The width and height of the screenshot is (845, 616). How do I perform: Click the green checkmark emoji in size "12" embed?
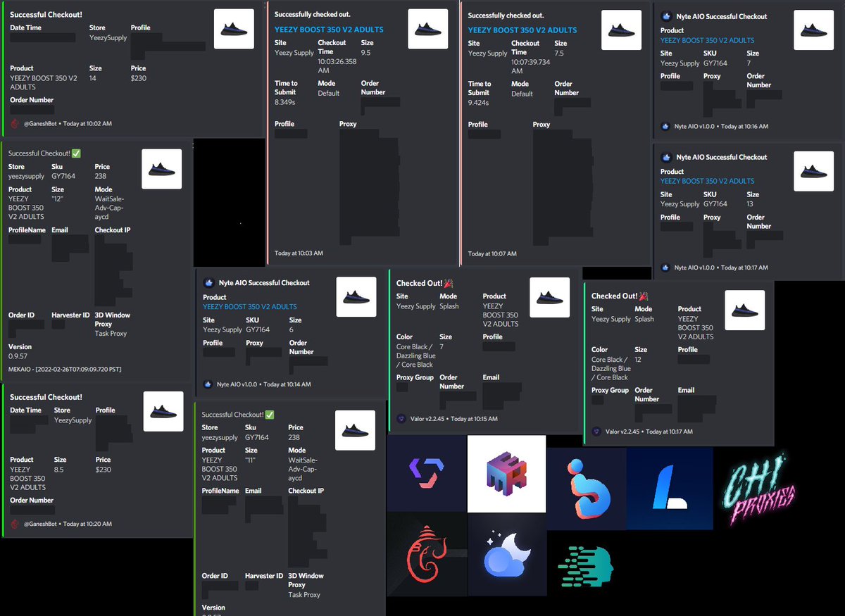[76, 153]
